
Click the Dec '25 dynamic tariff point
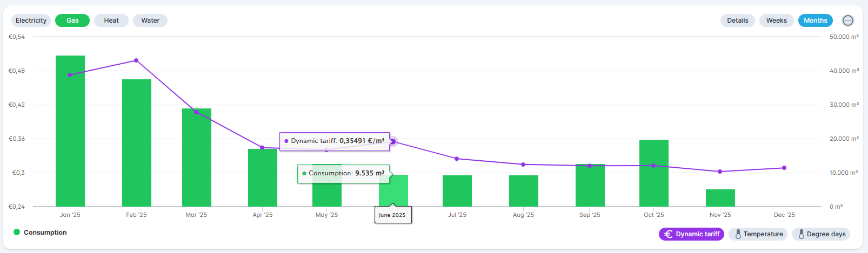pos(784,168)
